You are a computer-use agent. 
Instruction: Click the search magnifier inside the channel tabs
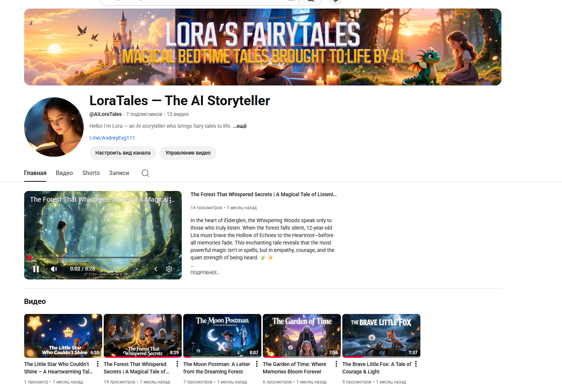click(145, 173)
